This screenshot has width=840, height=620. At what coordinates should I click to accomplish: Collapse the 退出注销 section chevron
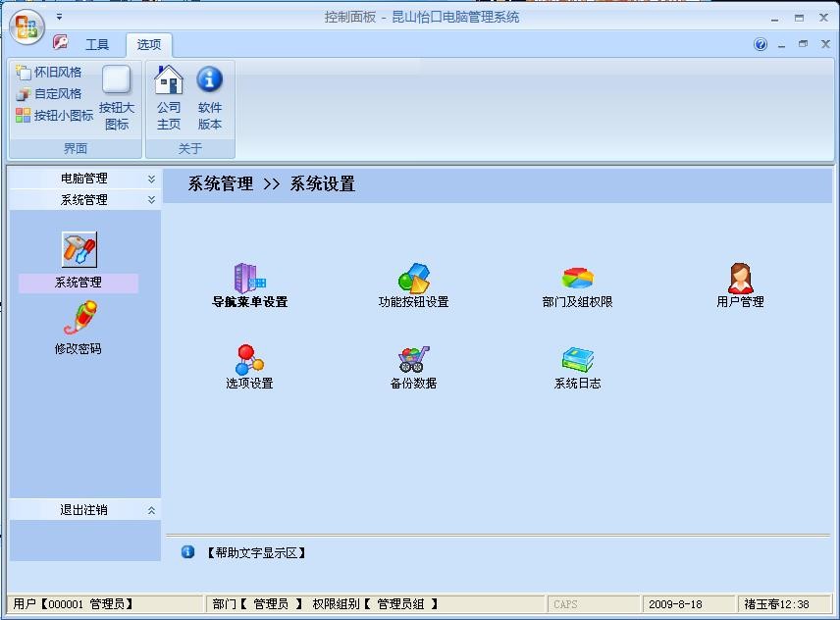pos(151,510)
